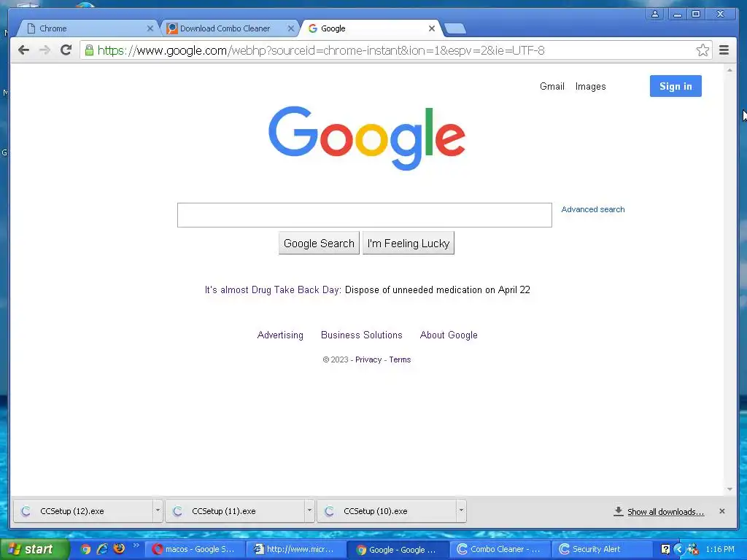Reload the current Google page
Screen dimensions: 747x560
[x=66, y=50]
